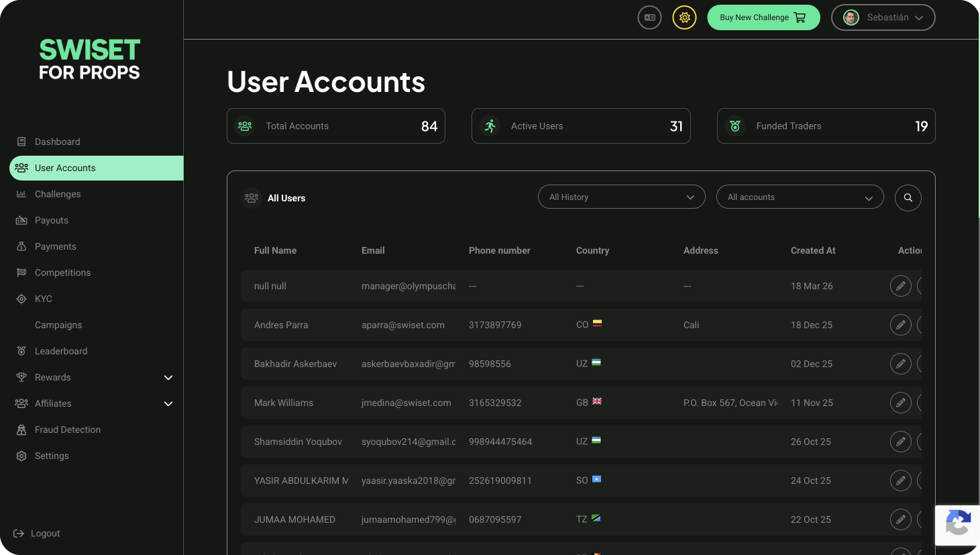Open Campaigns in sidebar
980x555 pixels.
58,325
